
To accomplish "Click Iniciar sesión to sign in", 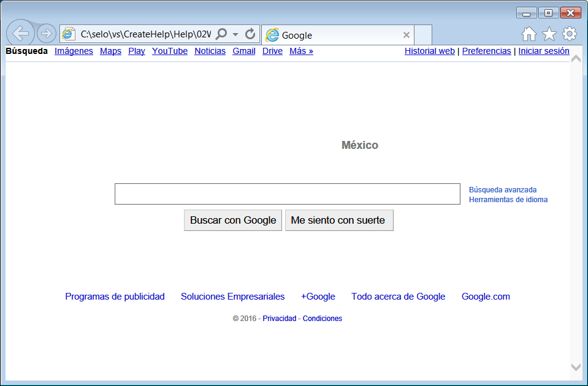I will (544, 51).
